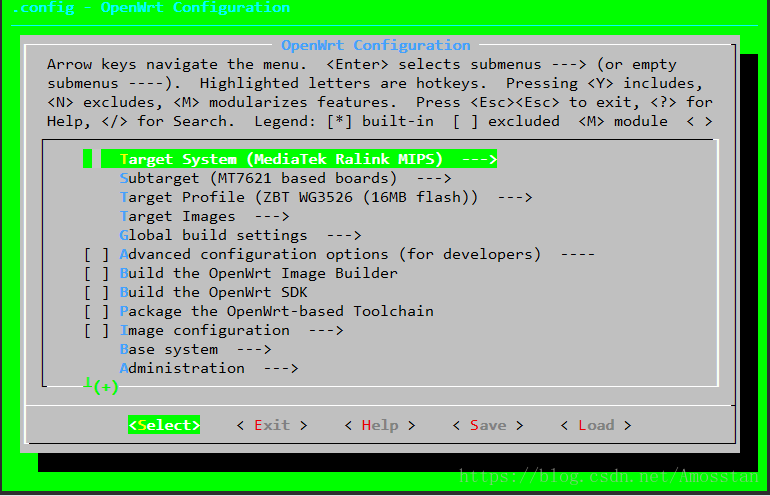Click the (+) more-items scroll indicator
Viewport: 770px width, 496px height.
point(106,387)
